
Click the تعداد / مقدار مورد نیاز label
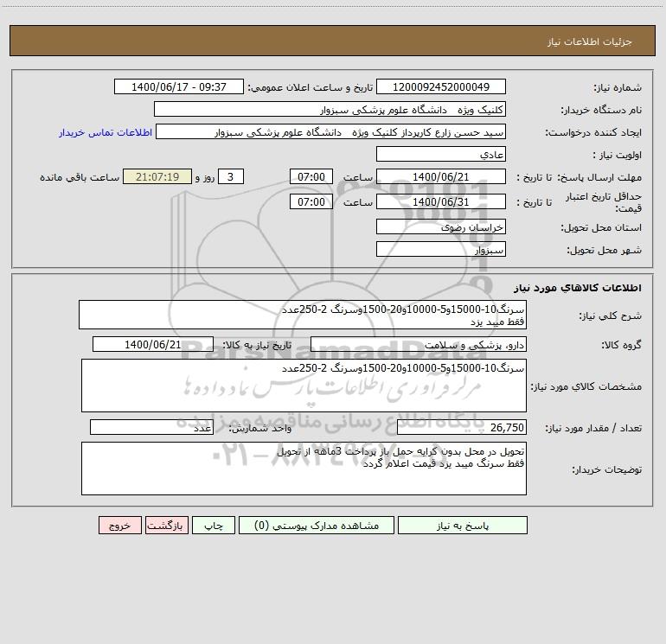(x=593, y=429)
